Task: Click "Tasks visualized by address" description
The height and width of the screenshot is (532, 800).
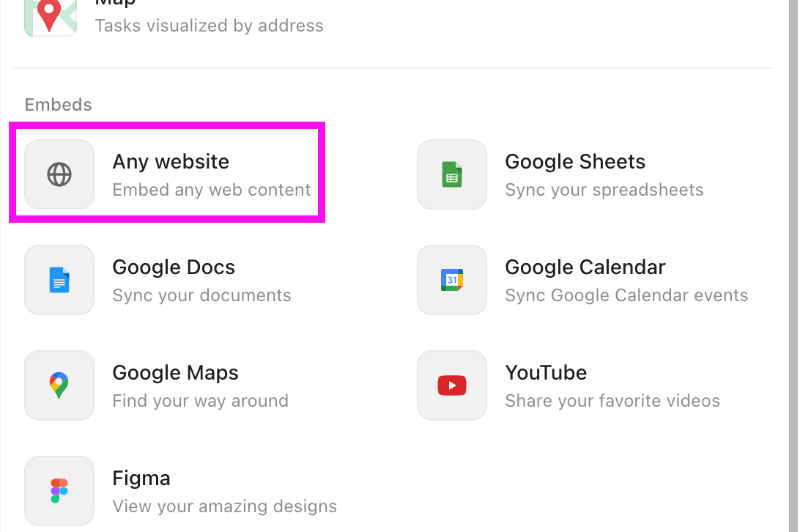Action: (209, 26)
